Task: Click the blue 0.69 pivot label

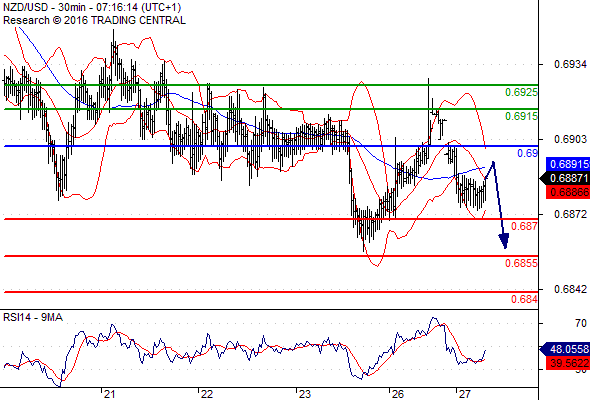Action: tap(527, 153)
